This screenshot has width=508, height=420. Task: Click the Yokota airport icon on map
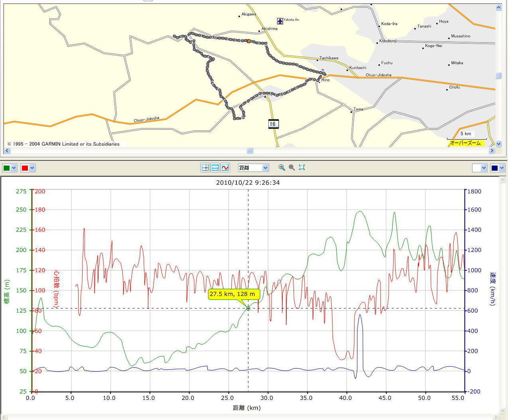(280, 21)
